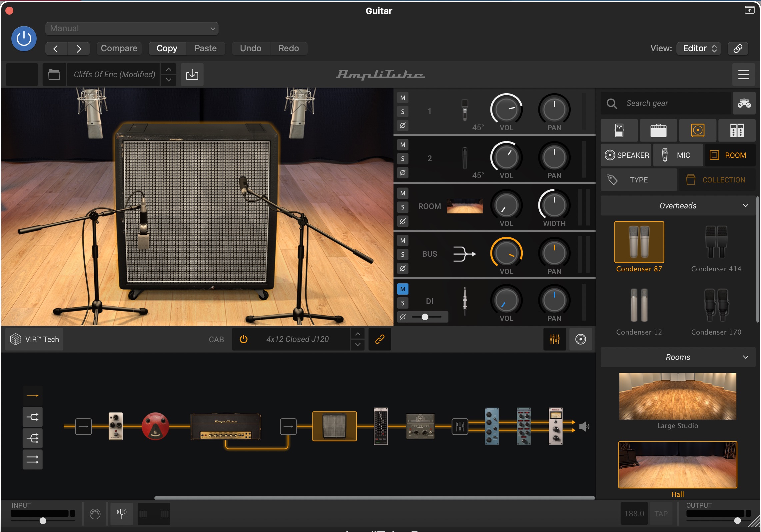Image resolution: width=761 pixels, height=532 pixels.
Task: Collapse the Rooms section
Action: [678, 357]
